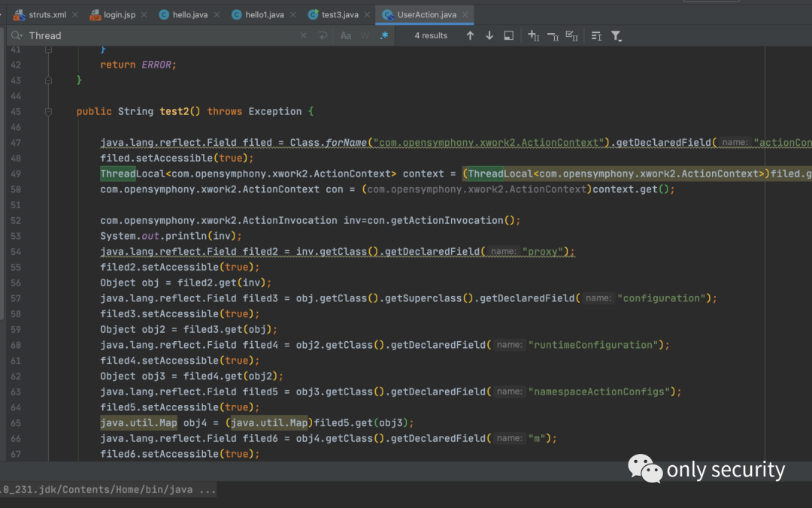Click the java command path in console
This screenshot has width=812, height=508.
coord(108,489)
